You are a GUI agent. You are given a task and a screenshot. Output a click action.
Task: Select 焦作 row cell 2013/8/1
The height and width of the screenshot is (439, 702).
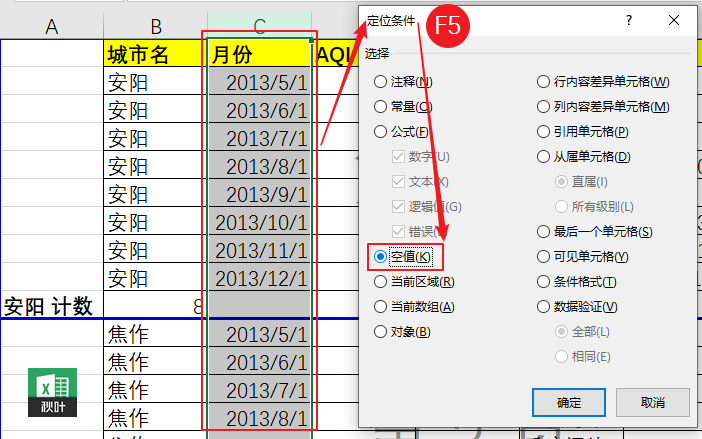point(260,417)
